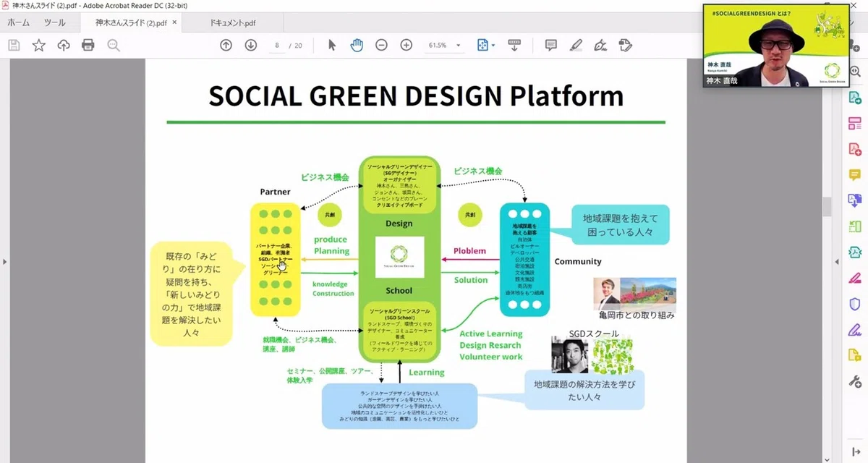Viewport: 868px width, 463px height.
Task: Click the 亀岡市との取り組み caption
Action: click(637, 315)
